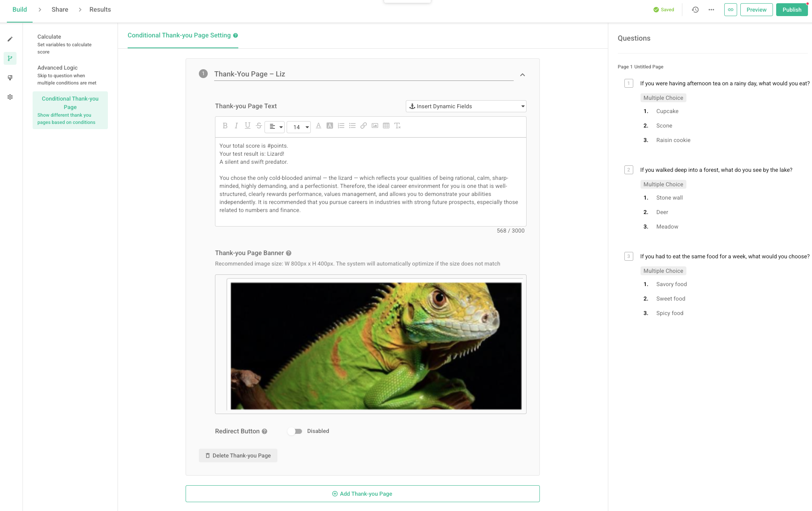Screen dimensions: 812x511
Task: Copy share link via chain icon
Action: tap(730, 10)
